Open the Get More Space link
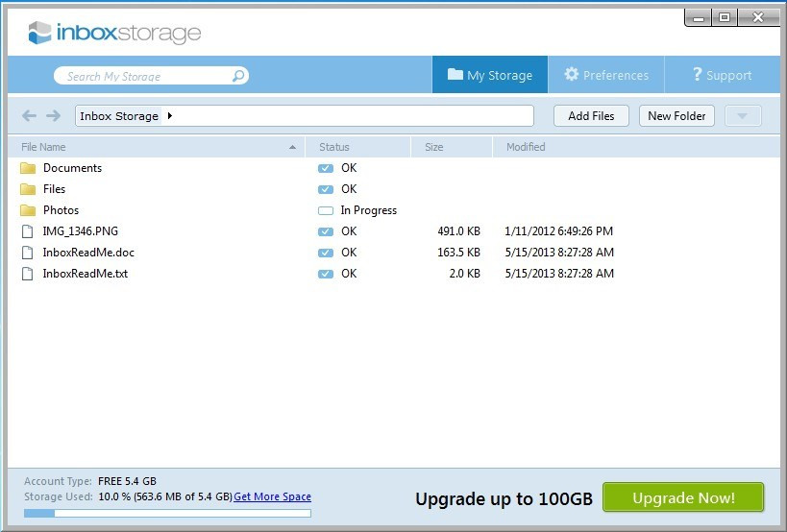Image resolution: width=787 pixels, height=532 pixels. tap(273, 496)
